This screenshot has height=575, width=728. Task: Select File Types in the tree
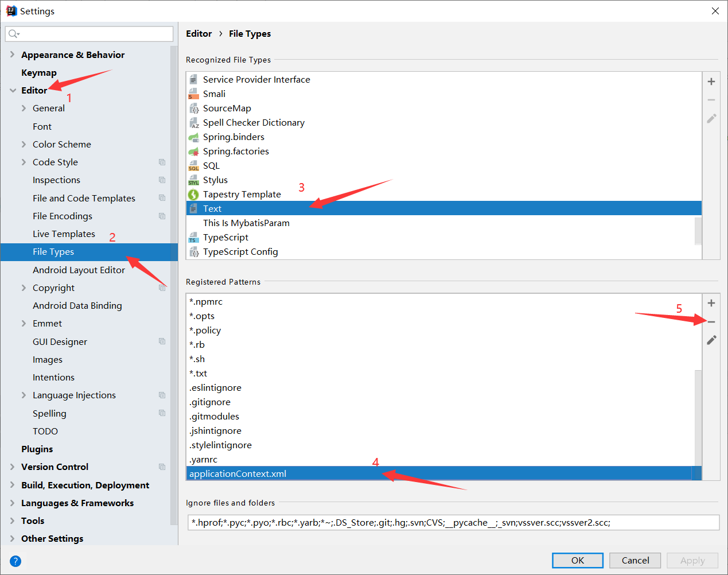(89, 252)
